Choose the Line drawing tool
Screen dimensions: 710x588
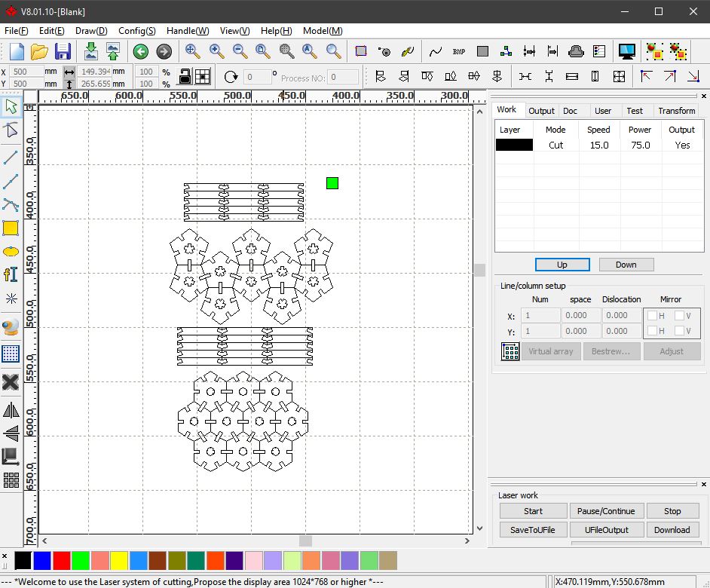tap(11, 158)
